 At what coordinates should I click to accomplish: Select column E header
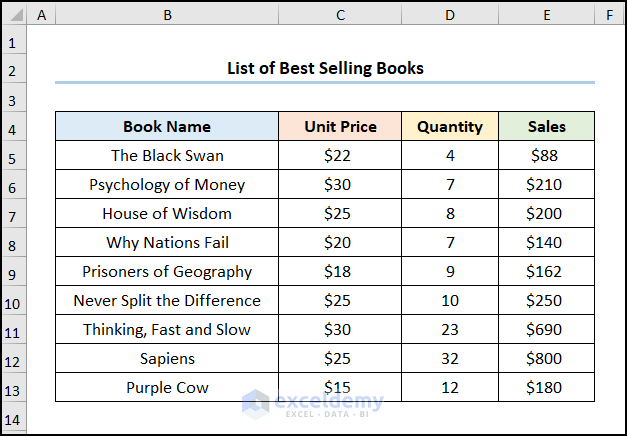click(x=546, y=15)
